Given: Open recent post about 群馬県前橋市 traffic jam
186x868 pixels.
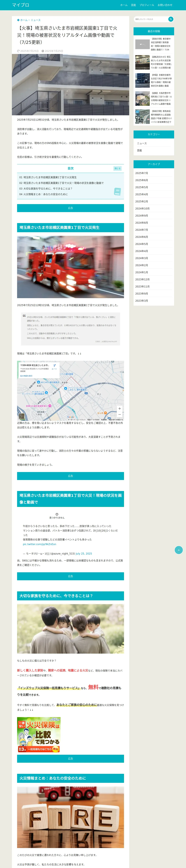Looking at the screenshot, I should 161,117.
